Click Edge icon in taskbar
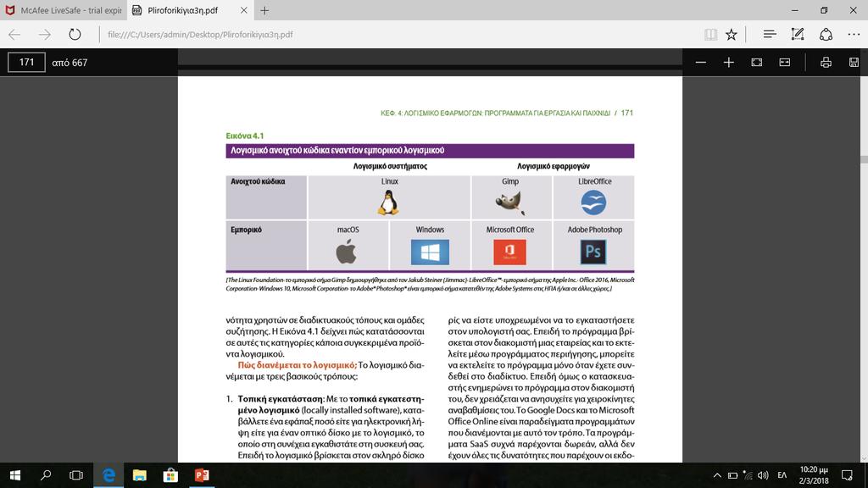Screen dimensions: 868x488 [108, 475]
